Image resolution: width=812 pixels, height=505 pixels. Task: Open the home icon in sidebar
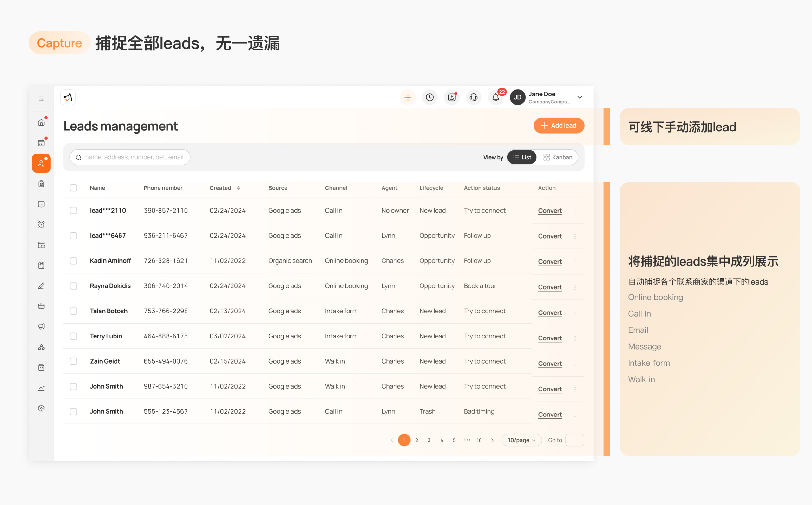point(41,122)
